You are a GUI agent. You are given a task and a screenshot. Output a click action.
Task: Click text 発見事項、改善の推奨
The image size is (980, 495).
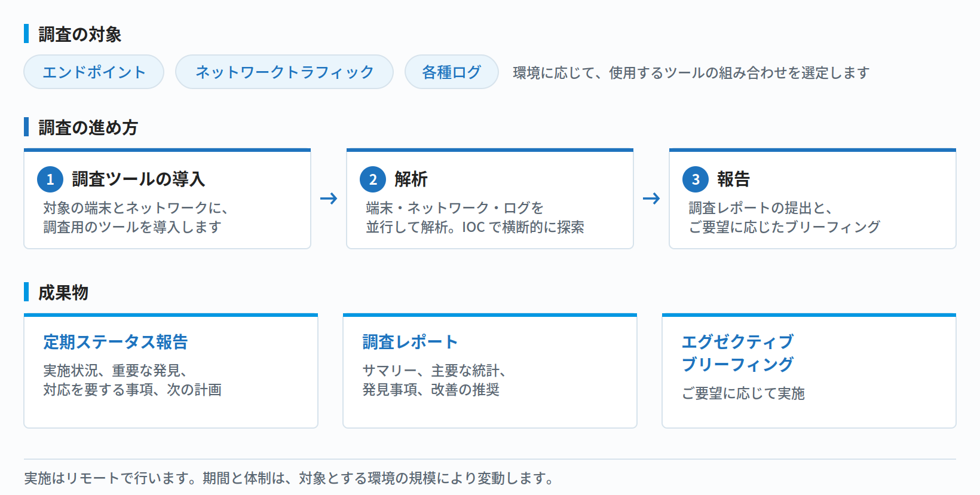coord(431,390)
